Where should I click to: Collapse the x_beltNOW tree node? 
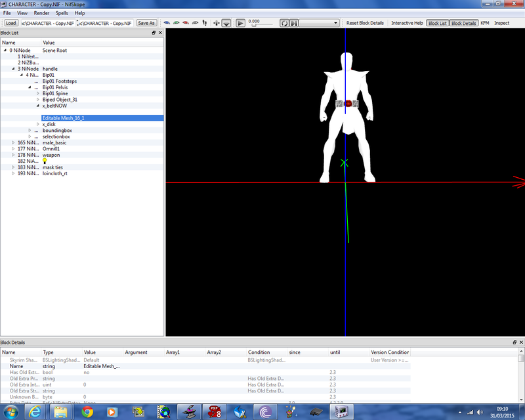pos(38,106)
